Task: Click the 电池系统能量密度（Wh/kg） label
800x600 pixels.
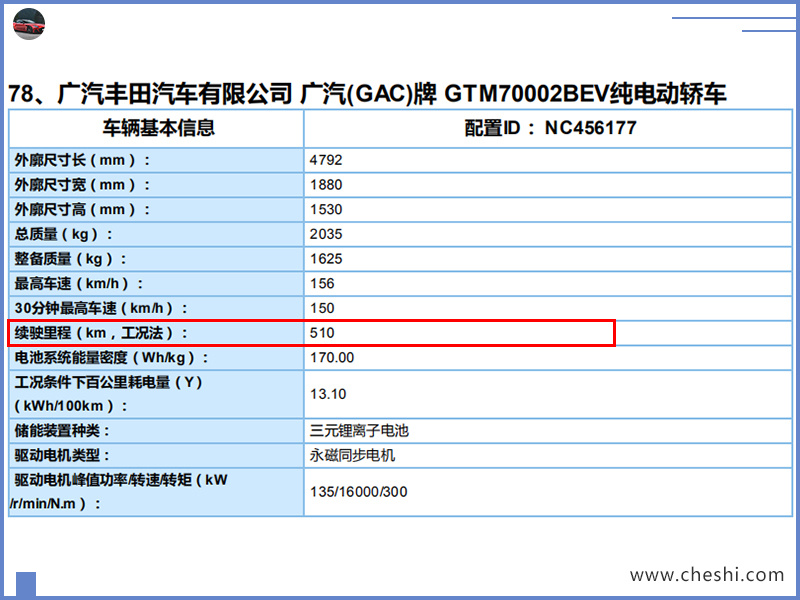Action: pos(112,358)
